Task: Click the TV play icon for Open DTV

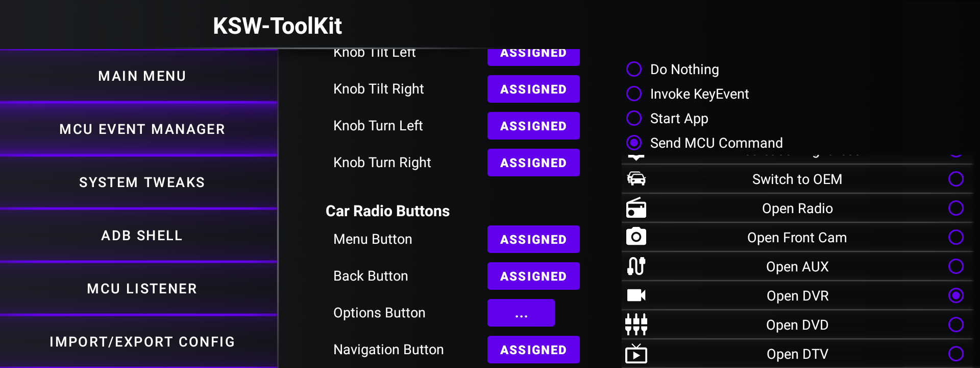Action: [636, 353]
